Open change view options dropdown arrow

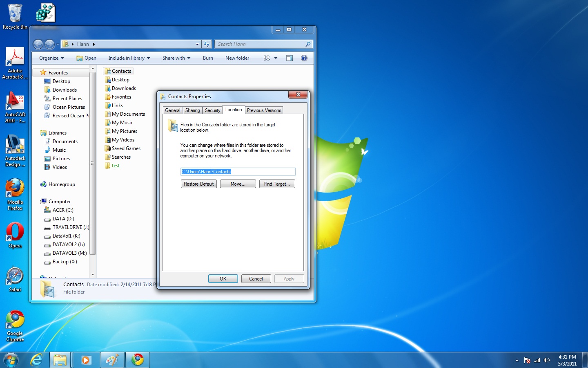point(276,58)
